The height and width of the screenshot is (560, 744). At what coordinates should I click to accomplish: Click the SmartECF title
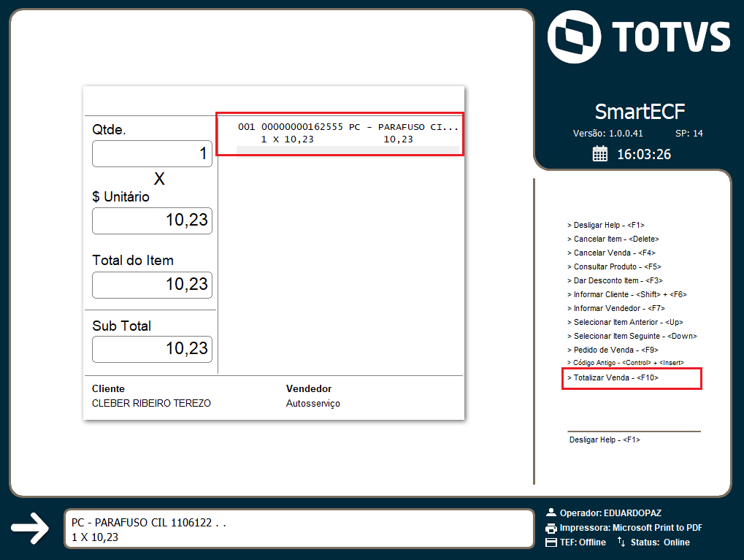pos(640,112)
